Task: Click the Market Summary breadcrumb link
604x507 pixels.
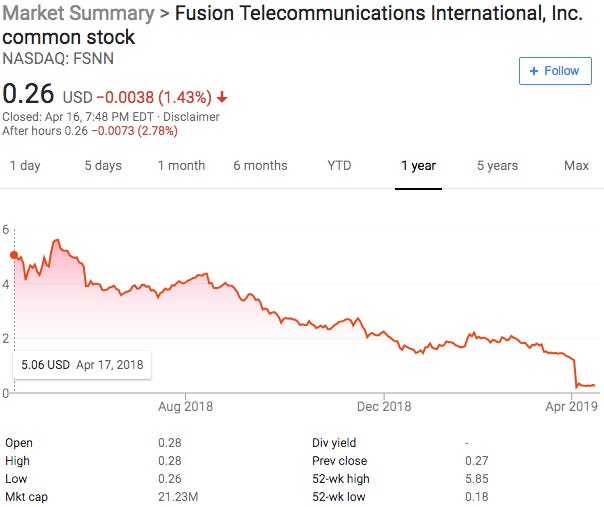Action: (79, 15)
